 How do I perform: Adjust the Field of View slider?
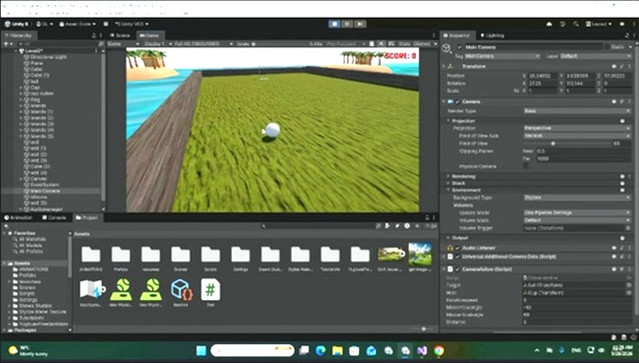coord(566,143)
